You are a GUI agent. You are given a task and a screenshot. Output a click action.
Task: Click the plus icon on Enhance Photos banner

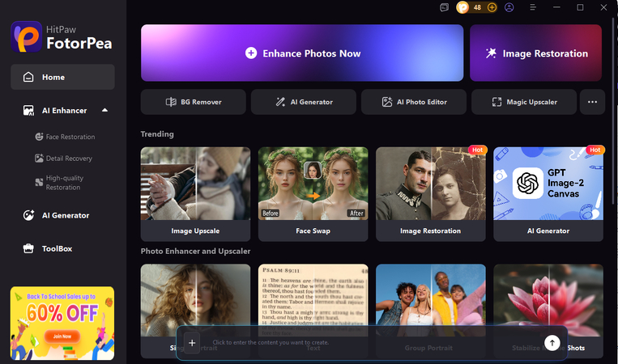point(251,53)
